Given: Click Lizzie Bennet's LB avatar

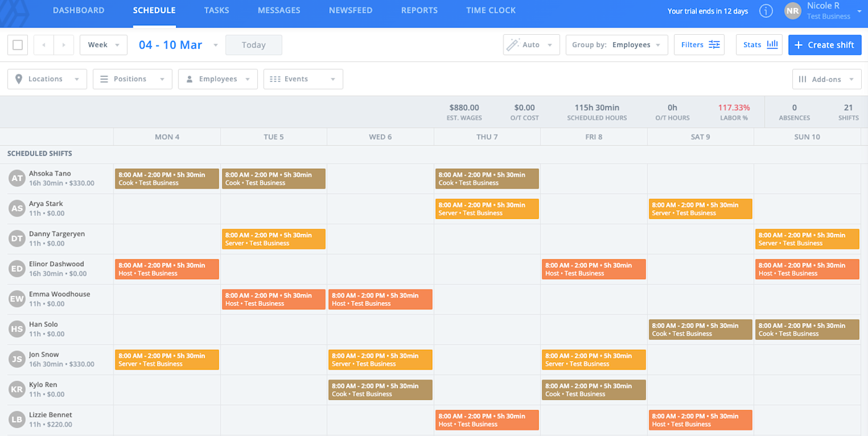Looking at the screenshot, I should coord(17,420).
